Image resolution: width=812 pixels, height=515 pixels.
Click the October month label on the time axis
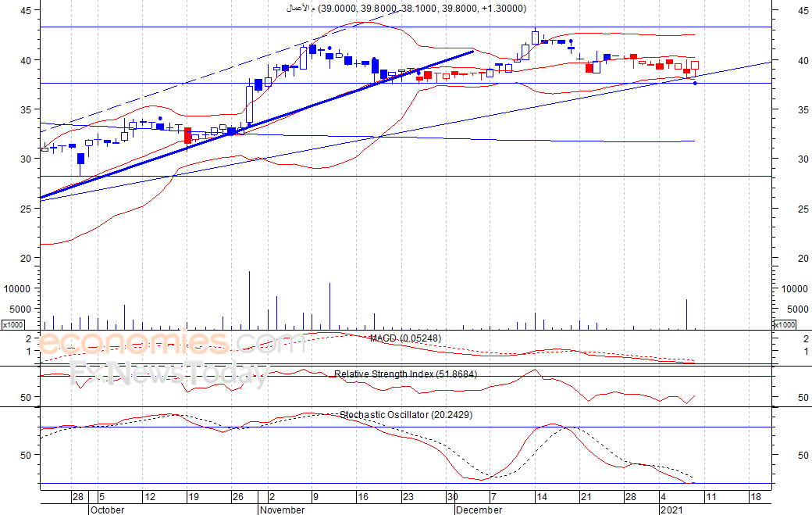(107, 510)
